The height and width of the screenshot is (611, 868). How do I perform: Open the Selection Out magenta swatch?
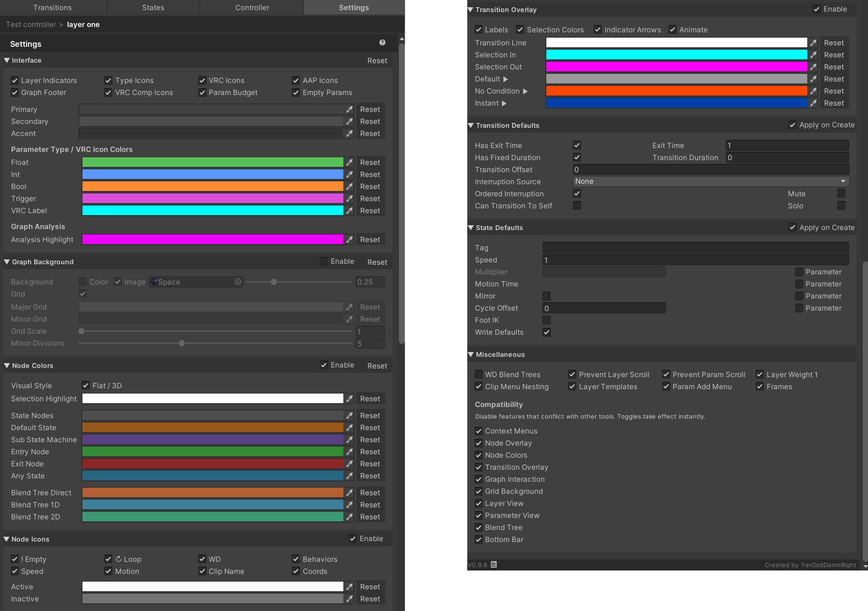[677, 67]
